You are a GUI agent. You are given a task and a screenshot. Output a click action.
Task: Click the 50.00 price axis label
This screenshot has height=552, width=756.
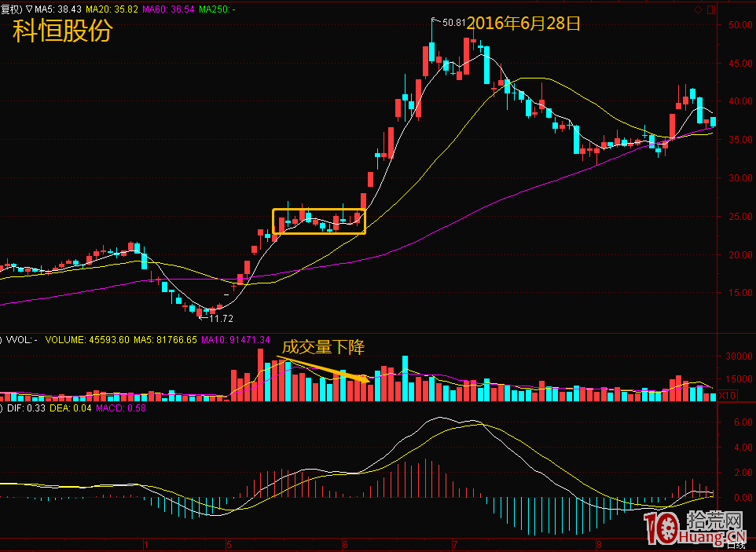[740, 25]
